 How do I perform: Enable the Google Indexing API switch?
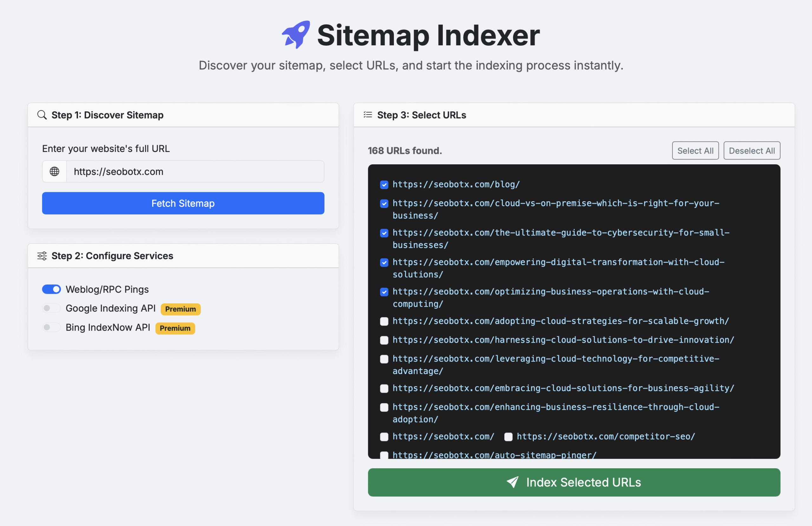click(51, 308)
